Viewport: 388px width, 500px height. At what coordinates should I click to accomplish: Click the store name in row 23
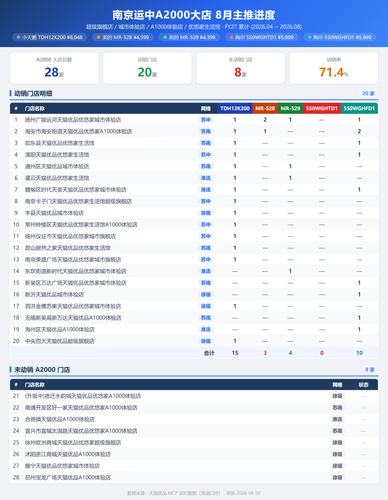(60, 419)
